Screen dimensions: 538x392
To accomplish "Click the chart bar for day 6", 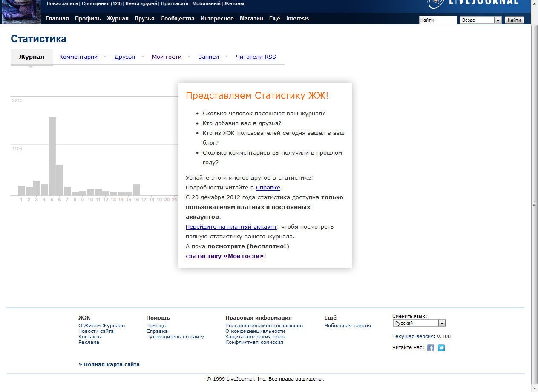I will tap(60, 180).
